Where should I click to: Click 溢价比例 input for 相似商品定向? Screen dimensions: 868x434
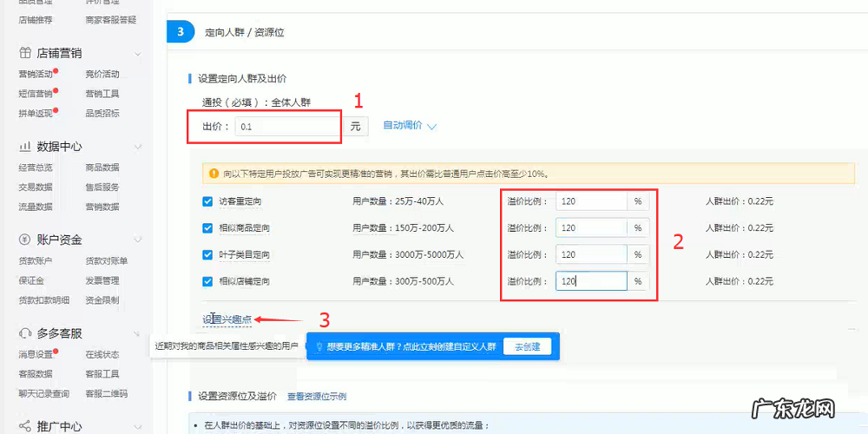pyautogui.click(x=591, y=228)
